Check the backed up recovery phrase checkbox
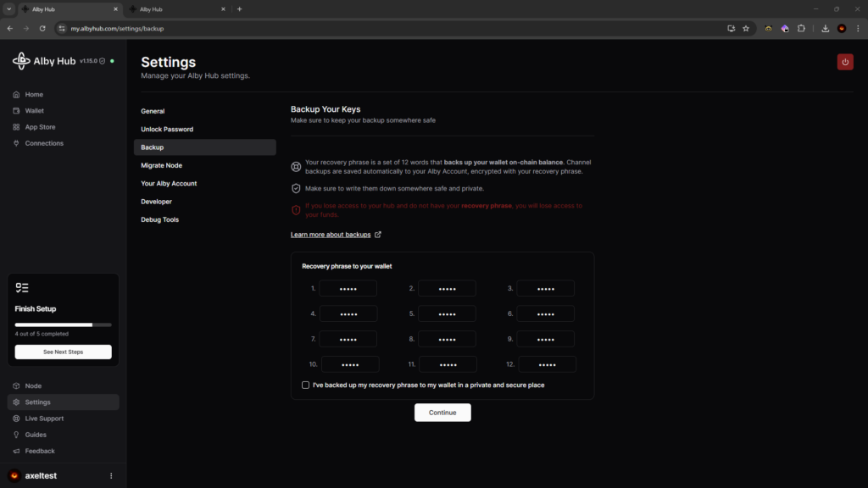The height and width of the screenshot is (488, 868). [306, 385]
